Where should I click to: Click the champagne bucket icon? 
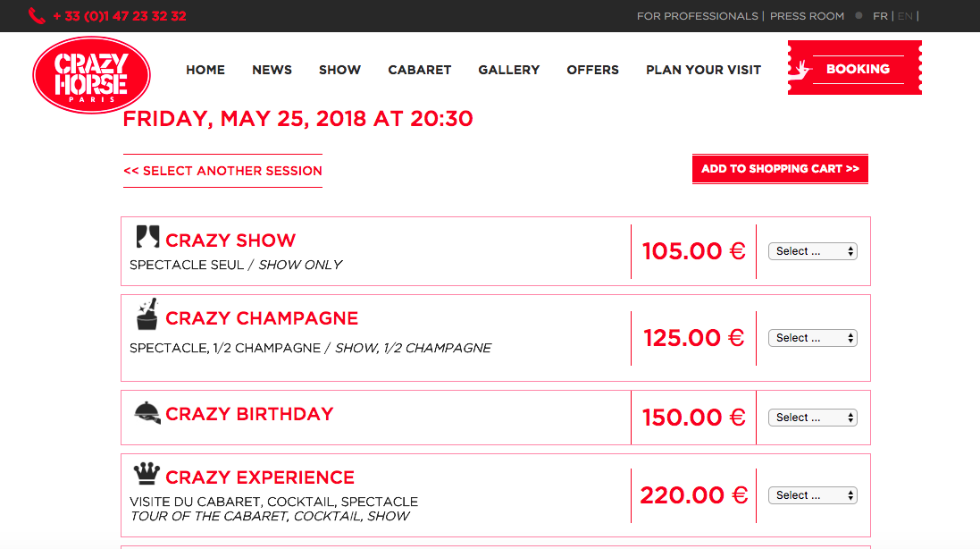(x=147, y=315)
